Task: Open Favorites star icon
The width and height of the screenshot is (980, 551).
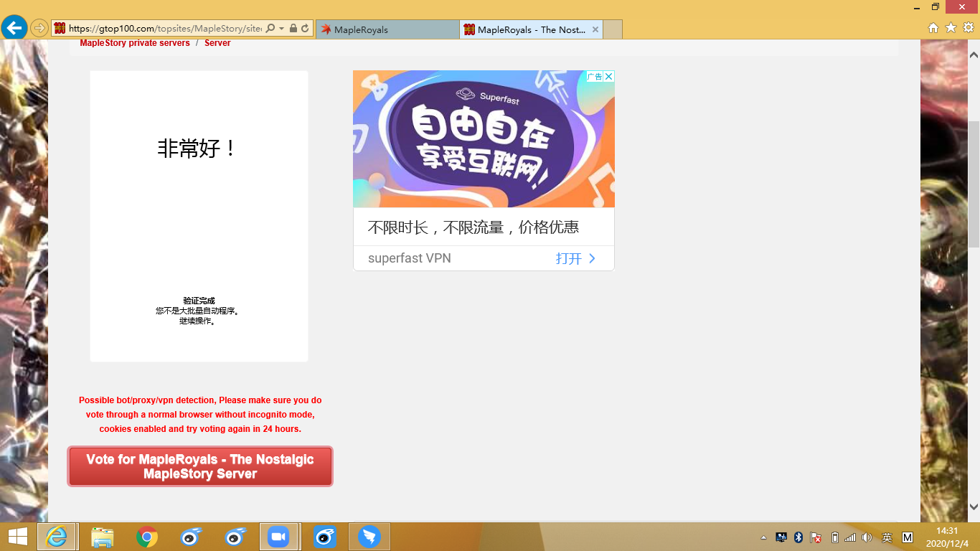Action: pos(951,28)
